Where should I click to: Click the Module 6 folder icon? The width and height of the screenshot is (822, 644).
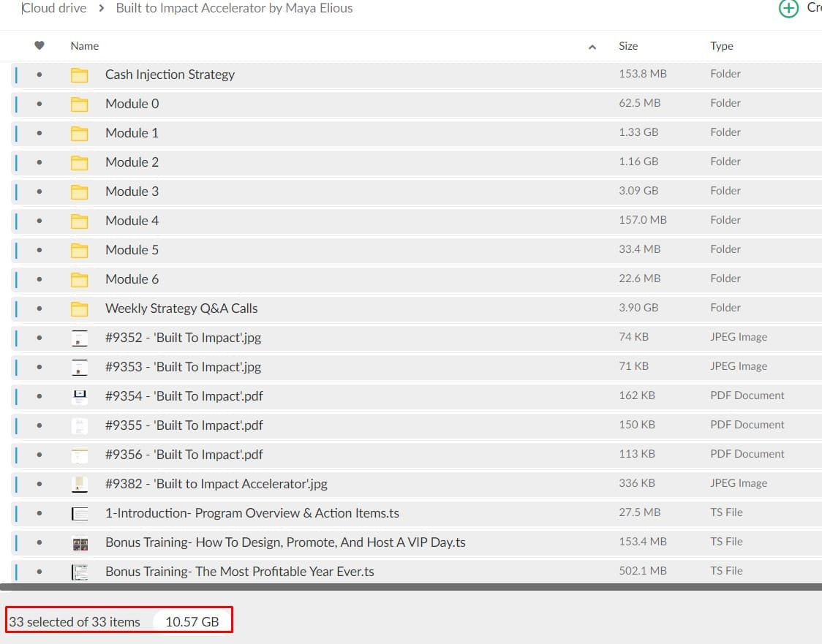(80, 279)
